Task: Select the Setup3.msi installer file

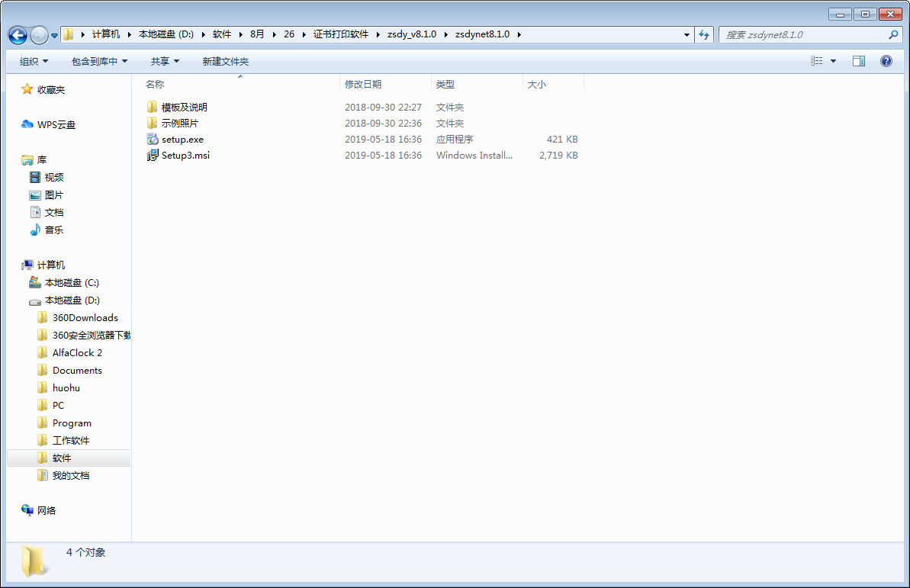Action: [x=185, y=156]
